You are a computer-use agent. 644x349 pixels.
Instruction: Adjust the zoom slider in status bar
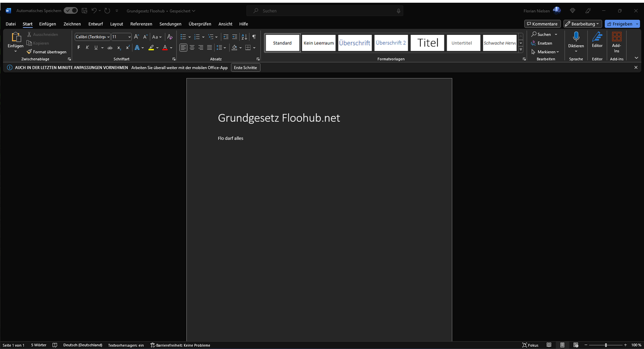point(605,345)
